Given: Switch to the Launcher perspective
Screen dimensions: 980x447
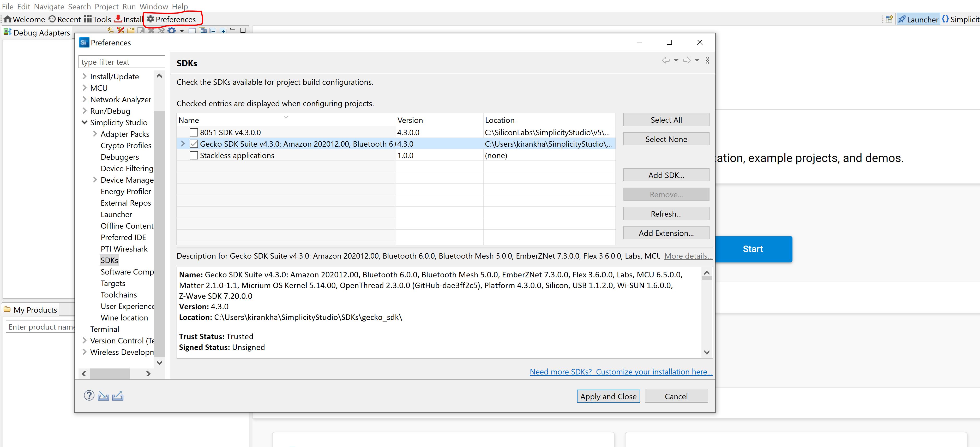Looking at the screenshot, I should [x=918, y=19].
